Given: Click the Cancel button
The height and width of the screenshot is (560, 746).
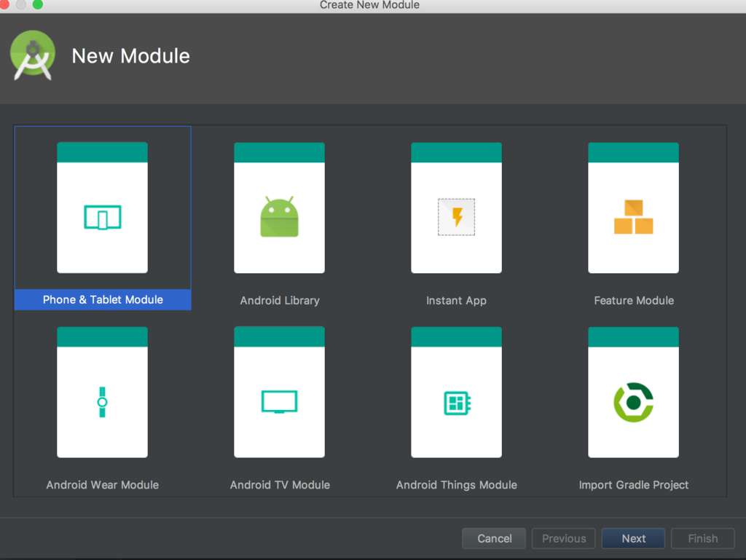Looking at the screenshot, I should pos(494,538).
